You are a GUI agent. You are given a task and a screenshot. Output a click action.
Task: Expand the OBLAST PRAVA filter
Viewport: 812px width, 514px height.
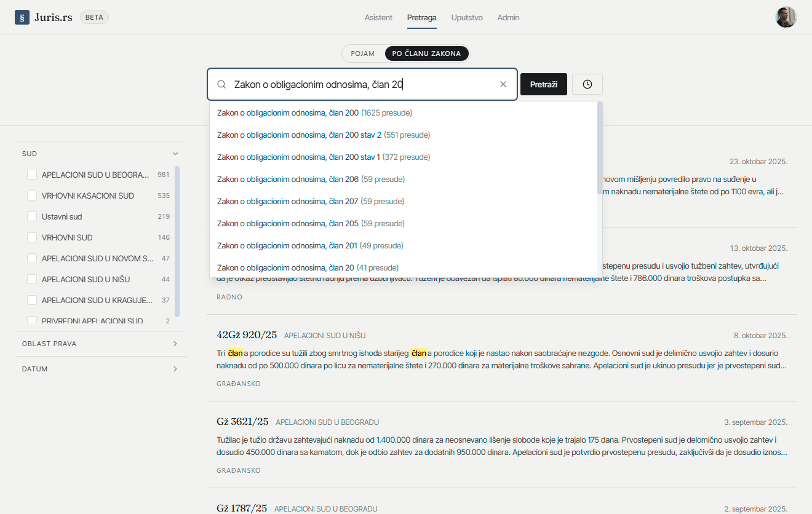tap(101, 344)
